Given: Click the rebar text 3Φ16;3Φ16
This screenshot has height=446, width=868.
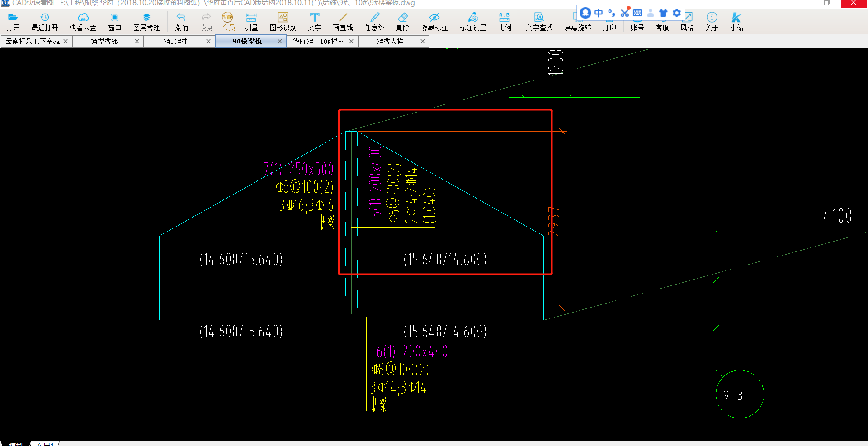Looking at the screenshot, I should tap(306, 205).
